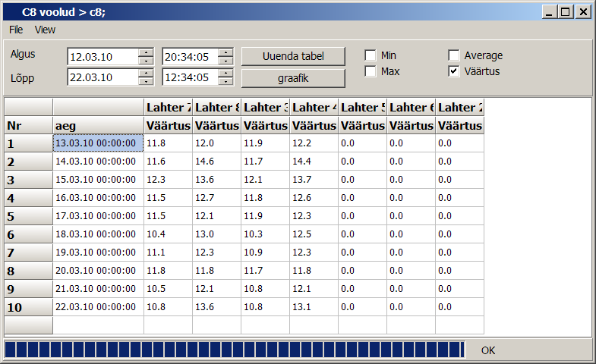Click the progress bar at the bottom
This screenshot has height=364, width=596.
234,350
